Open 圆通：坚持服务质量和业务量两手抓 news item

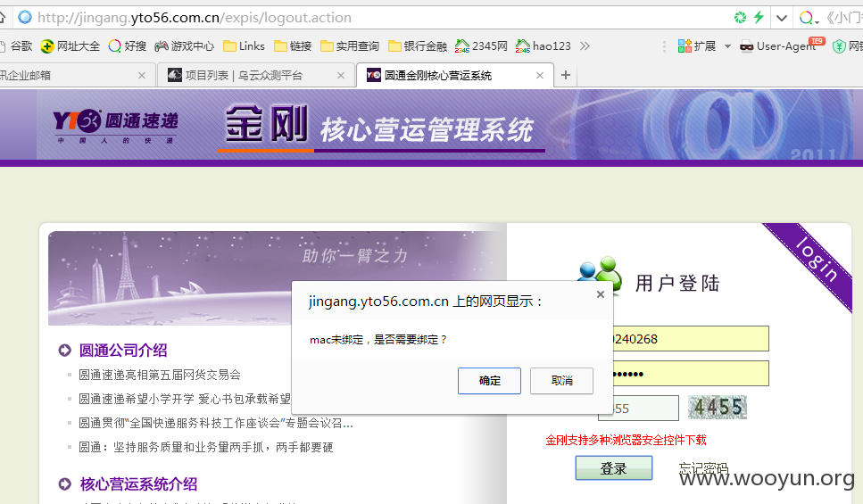(x=206, y=447)
